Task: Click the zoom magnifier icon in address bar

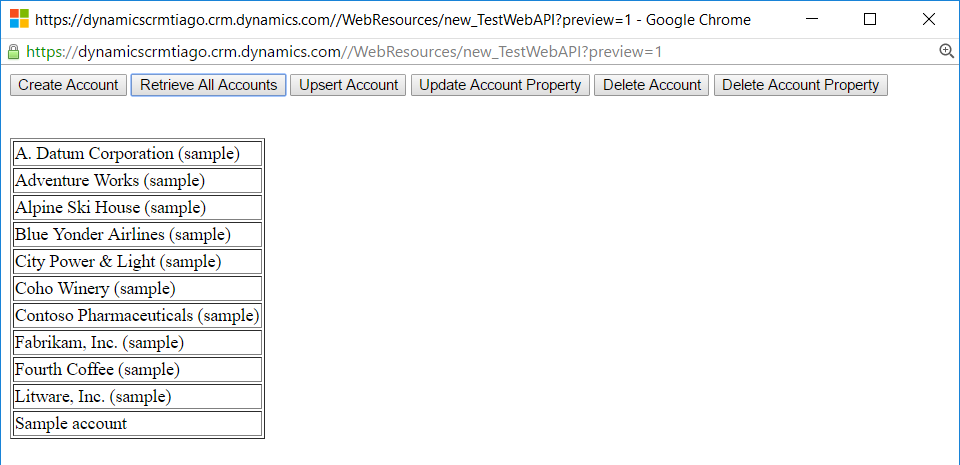Action: pyautogui.click(x=946, y=52)
